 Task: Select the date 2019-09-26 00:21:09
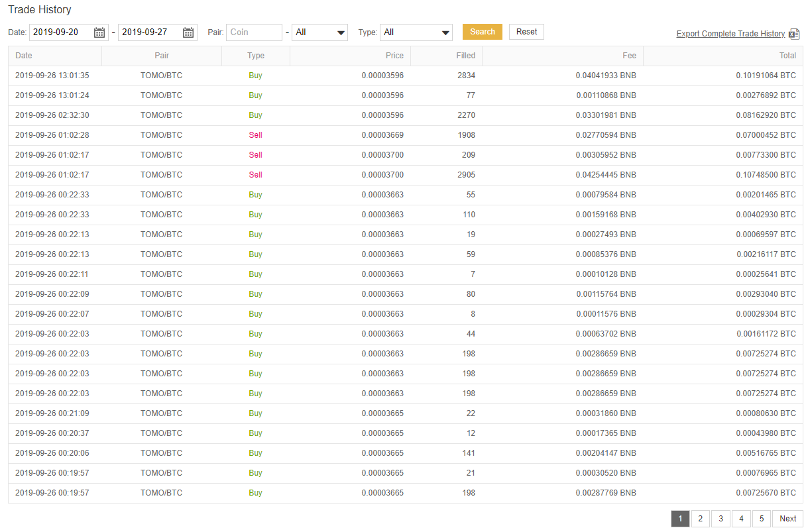pos(52,413)
